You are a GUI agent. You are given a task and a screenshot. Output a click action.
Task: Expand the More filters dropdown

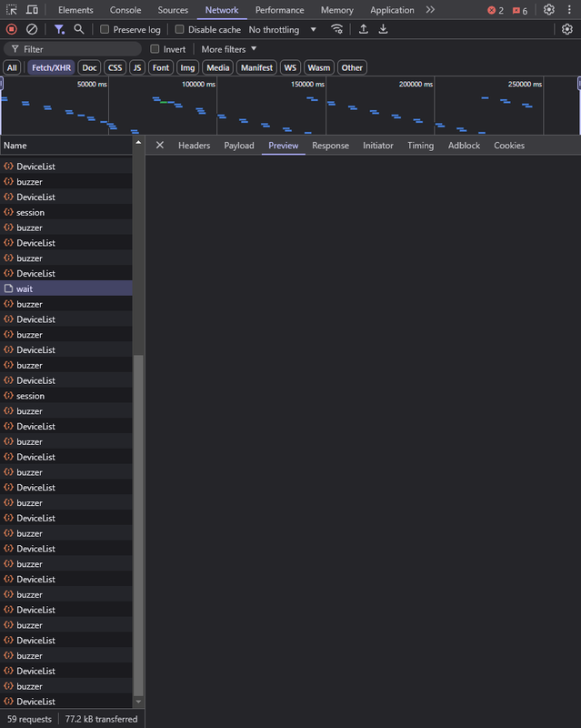pos(229,49)
